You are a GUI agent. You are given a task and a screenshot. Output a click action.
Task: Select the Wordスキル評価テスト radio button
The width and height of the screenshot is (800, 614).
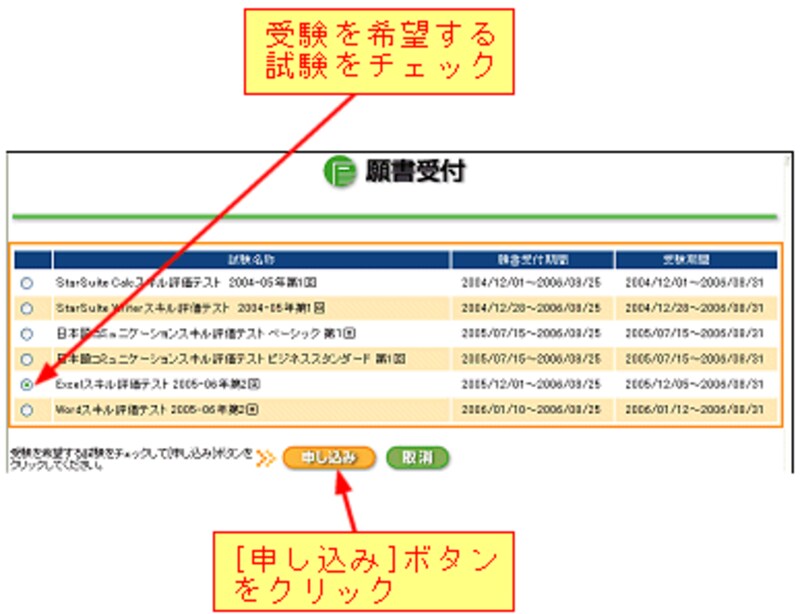pos(27,410)
